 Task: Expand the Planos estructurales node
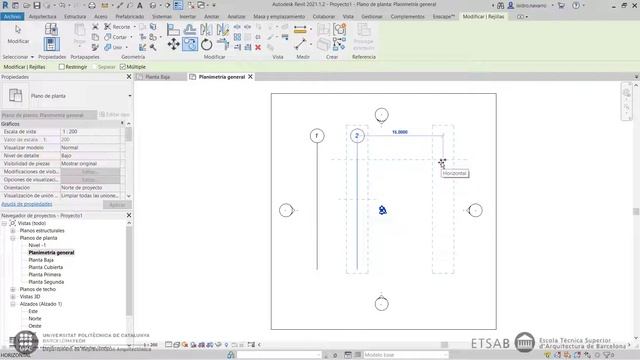tap(13, 231)
